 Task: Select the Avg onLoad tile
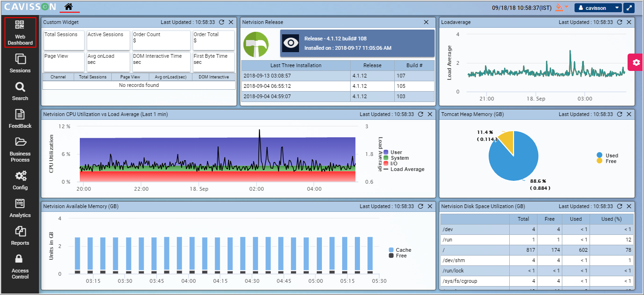(108, 62)
